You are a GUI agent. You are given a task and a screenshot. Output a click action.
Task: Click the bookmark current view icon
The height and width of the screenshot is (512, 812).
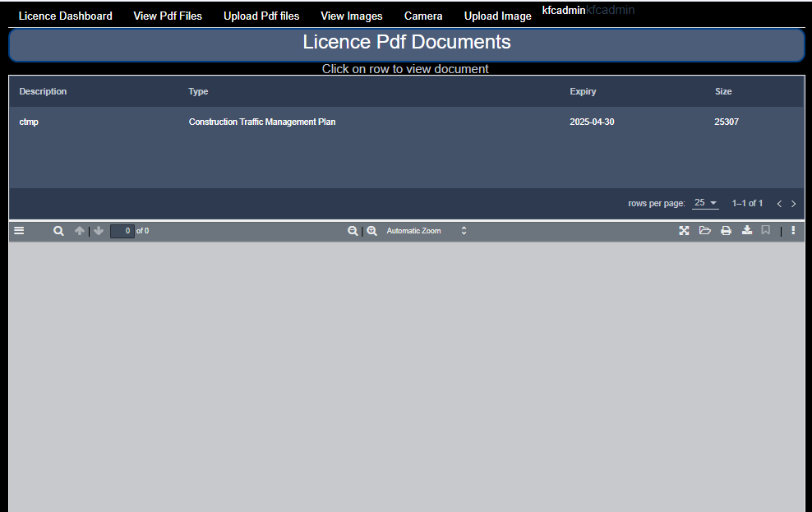pyautogui.click(x=765, y=231)
